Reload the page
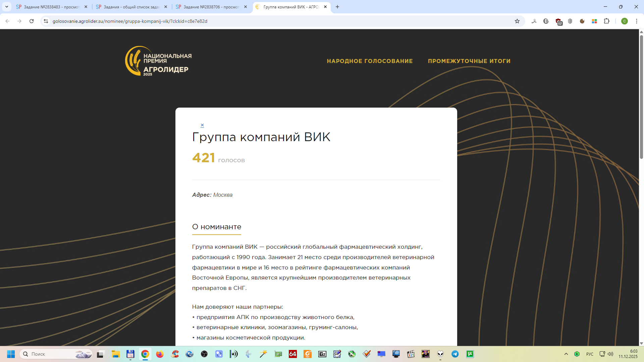644x362 pixels. pos(32,21)
